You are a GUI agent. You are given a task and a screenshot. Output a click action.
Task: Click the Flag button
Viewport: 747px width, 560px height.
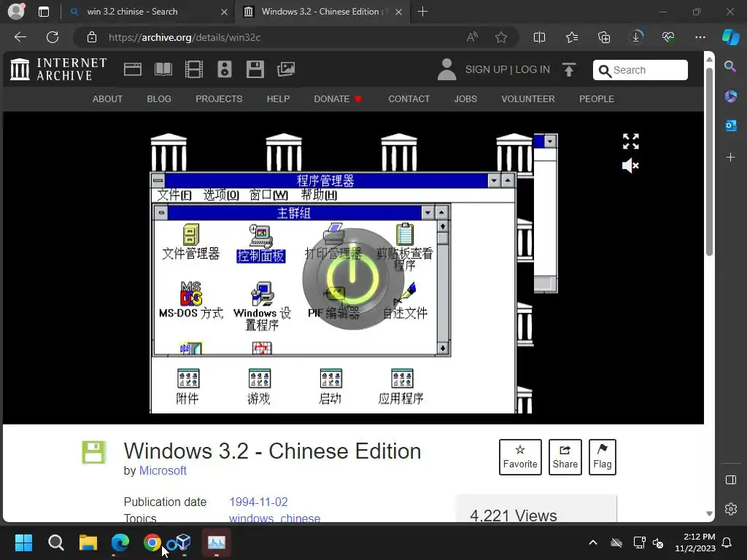[602, 457]
